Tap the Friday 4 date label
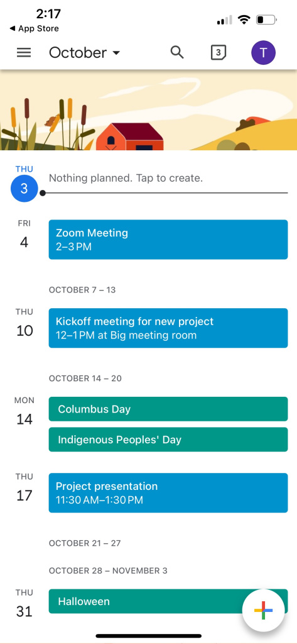 click(24, 235)
